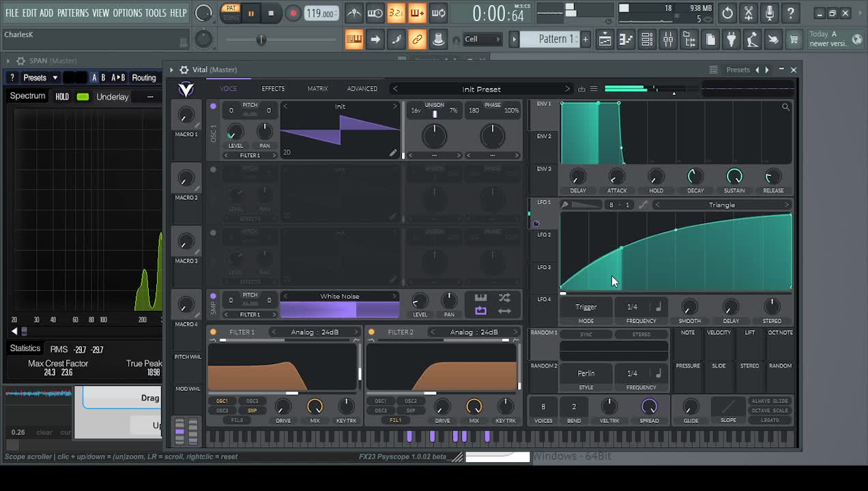Click the envelope magnifier zoom icon
868x491 pixels.
click(x=785, y=107)
